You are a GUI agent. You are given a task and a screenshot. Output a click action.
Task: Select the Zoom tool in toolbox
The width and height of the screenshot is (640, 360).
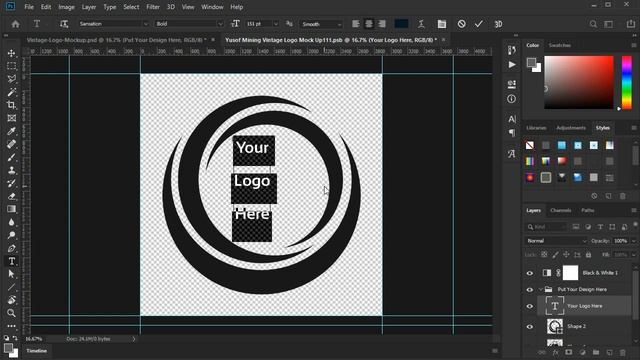(11, 313)
